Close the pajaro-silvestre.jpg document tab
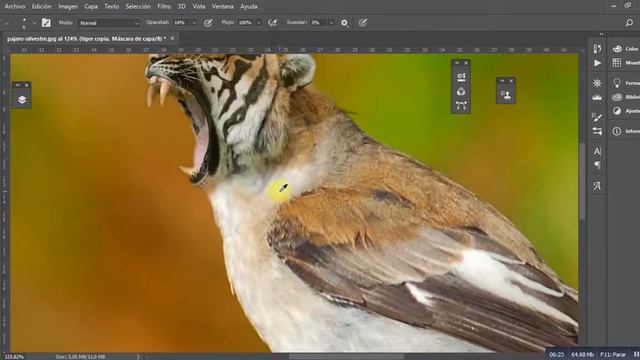640x360 pixels. click(172, 38)
